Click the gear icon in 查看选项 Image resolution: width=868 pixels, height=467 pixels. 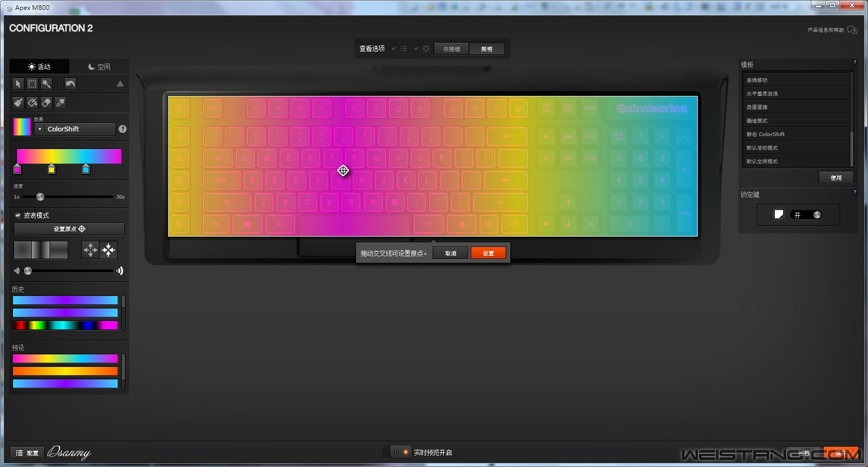pyautogui.click(x=426, y=48)
